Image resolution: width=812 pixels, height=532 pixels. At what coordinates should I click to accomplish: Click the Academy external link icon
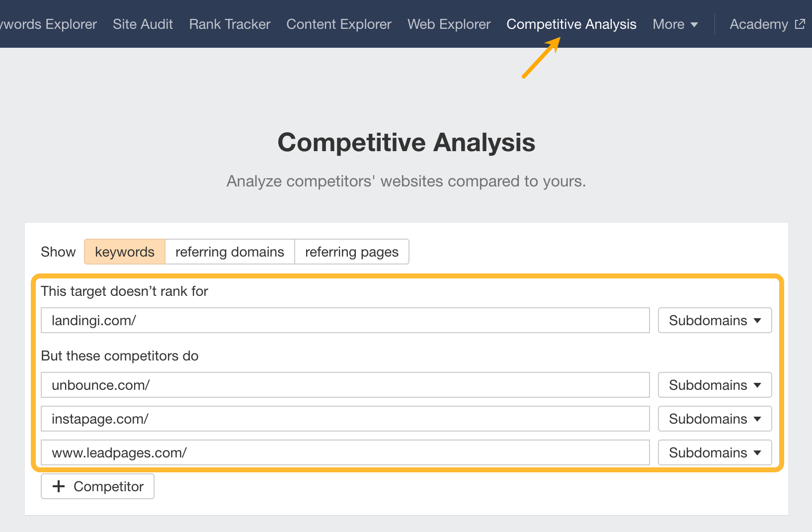tap(800, 23)
